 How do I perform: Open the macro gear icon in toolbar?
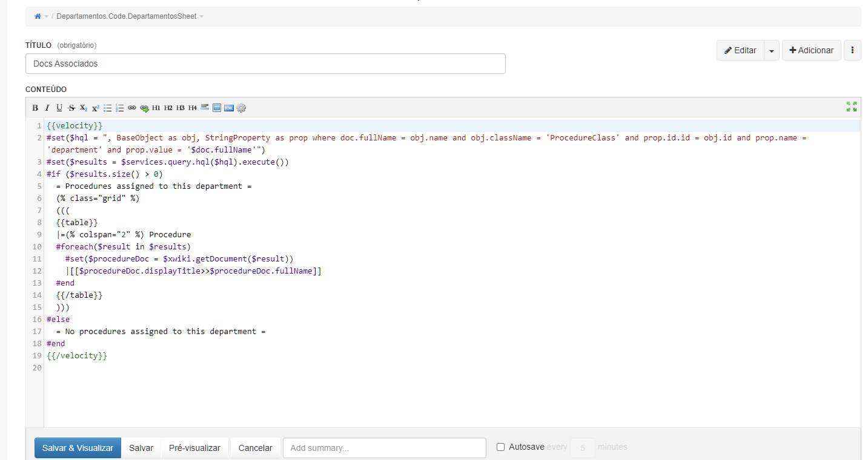241,108
